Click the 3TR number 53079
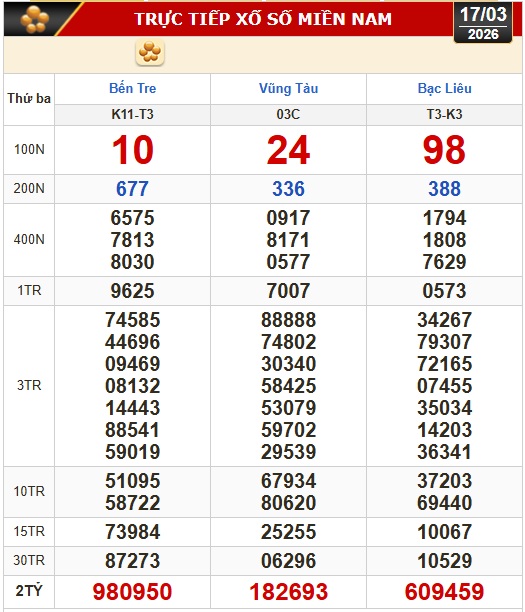The height and width of the screenshot is (612, 525). [288, 408]
